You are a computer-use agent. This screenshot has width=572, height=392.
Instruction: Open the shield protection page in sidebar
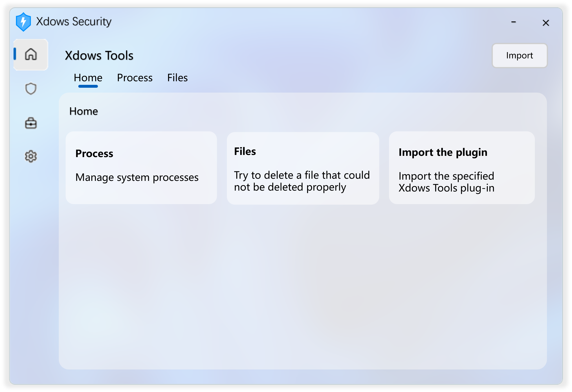click(x=31, y=88)
